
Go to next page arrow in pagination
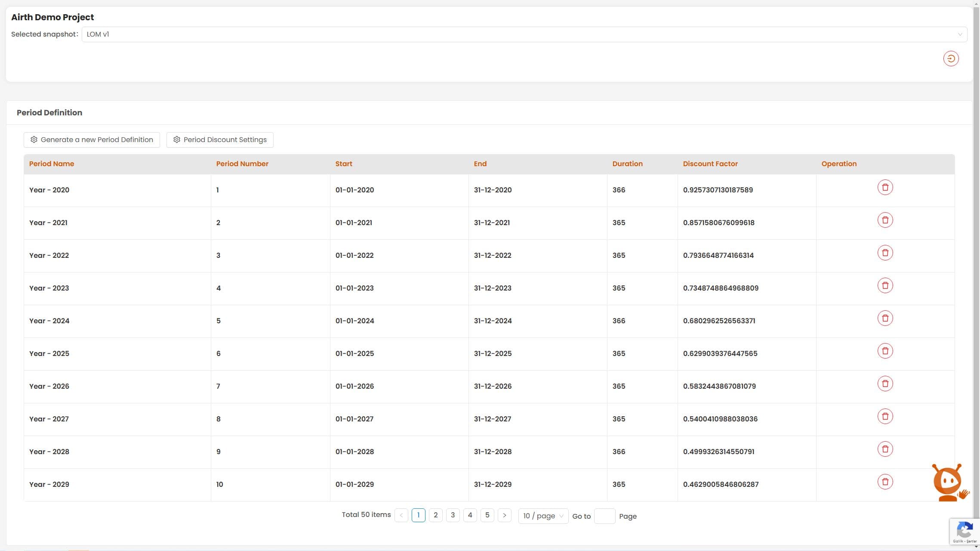tap(504, 515)
